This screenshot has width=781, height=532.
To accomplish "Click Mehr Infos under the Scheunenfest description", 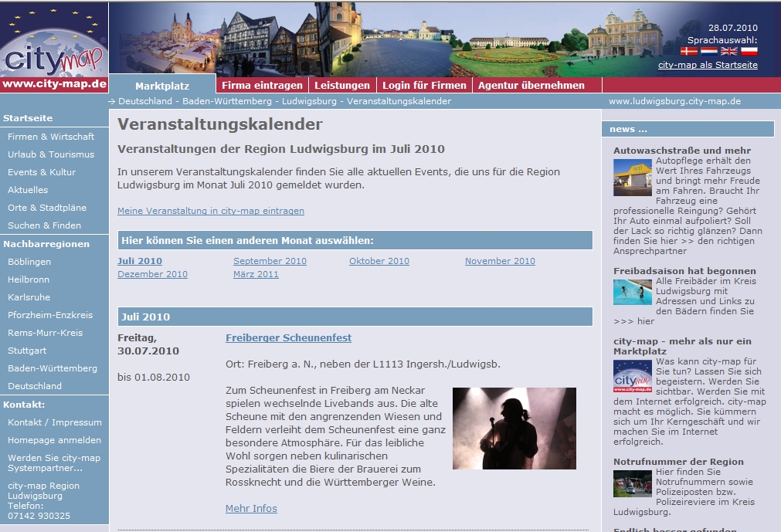I will [251, 509].
